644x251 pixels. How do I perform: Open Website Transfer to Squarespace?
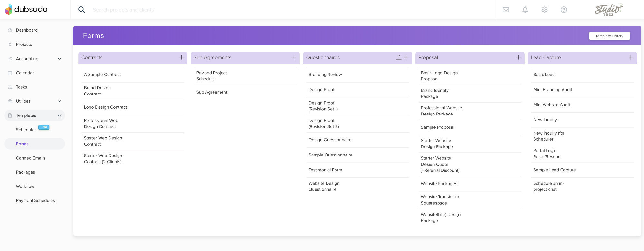pyautogui.click(x=440, y=200)
